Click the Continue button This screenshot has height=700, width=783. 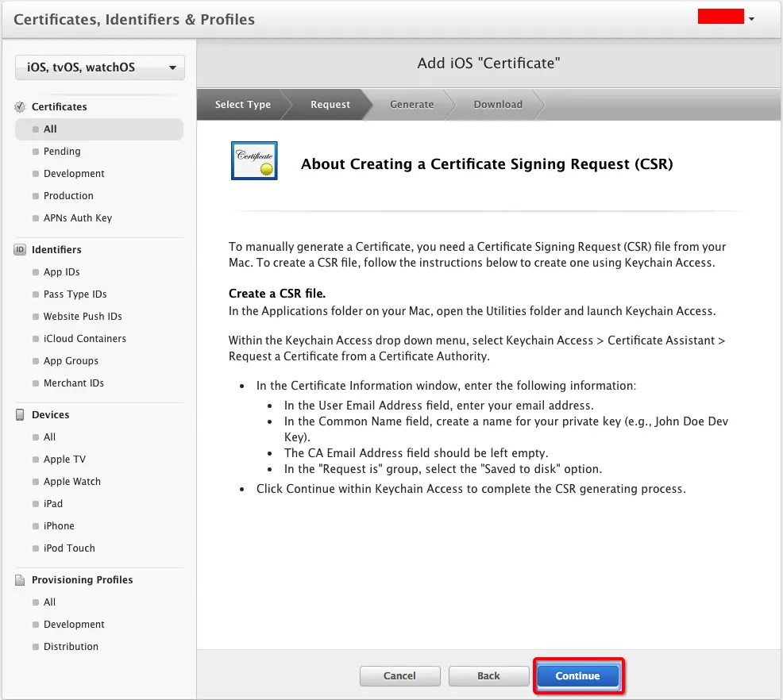click(x=578, y=675)
